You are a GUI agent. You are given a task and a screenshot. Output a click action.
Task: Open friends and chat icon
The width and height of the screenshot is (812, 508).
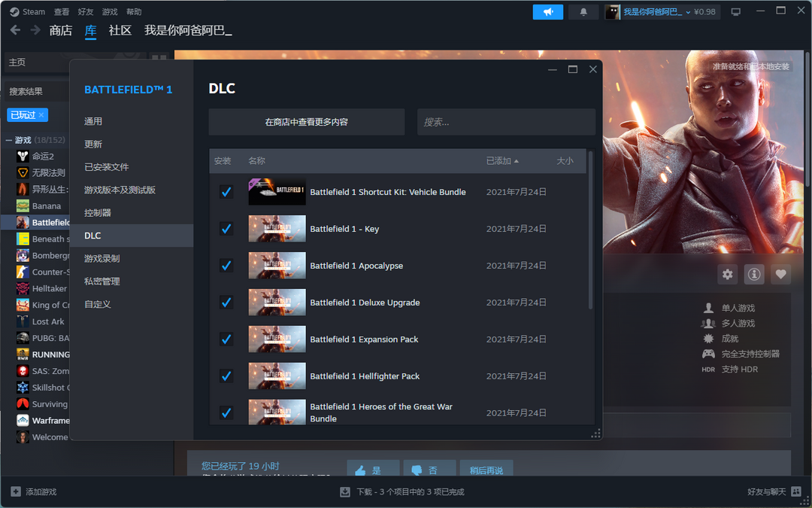[796, 491]
